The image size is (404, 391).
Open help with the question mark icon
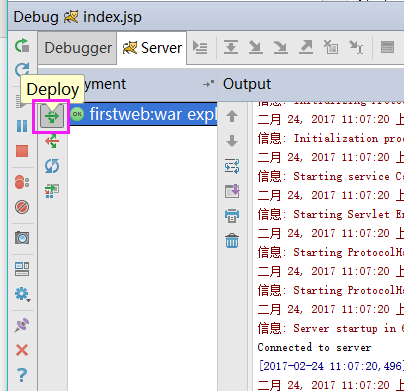(x=22, y=375)
